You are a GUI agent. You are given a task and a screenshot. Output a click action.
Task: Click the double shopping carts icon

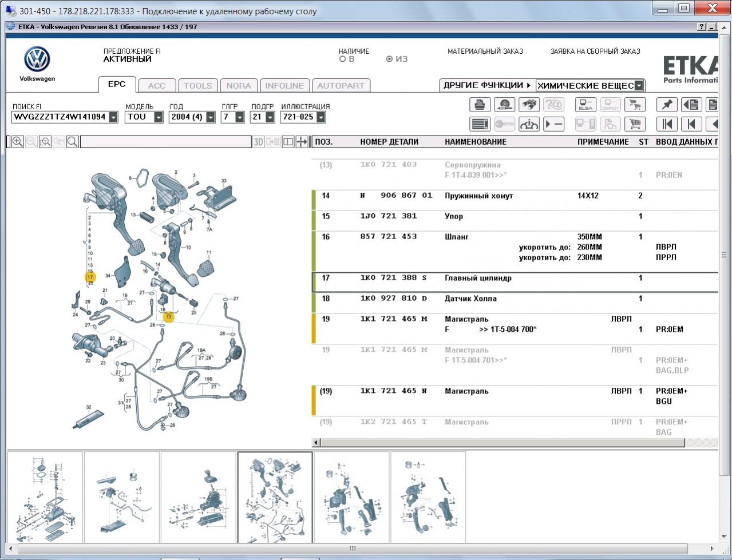634,105
